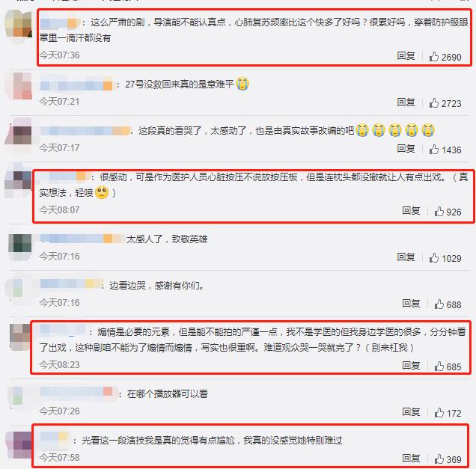Click 回复 on the 08:07 comment
Viewport: 476px width, 469px height.
(x=411, y=210)
